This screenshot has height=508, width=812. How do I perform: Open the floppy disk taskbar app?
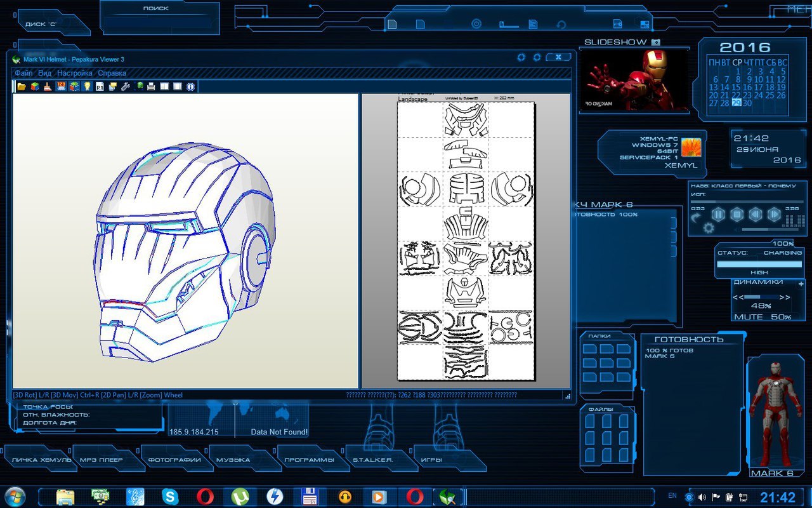[x=310, y=497]
